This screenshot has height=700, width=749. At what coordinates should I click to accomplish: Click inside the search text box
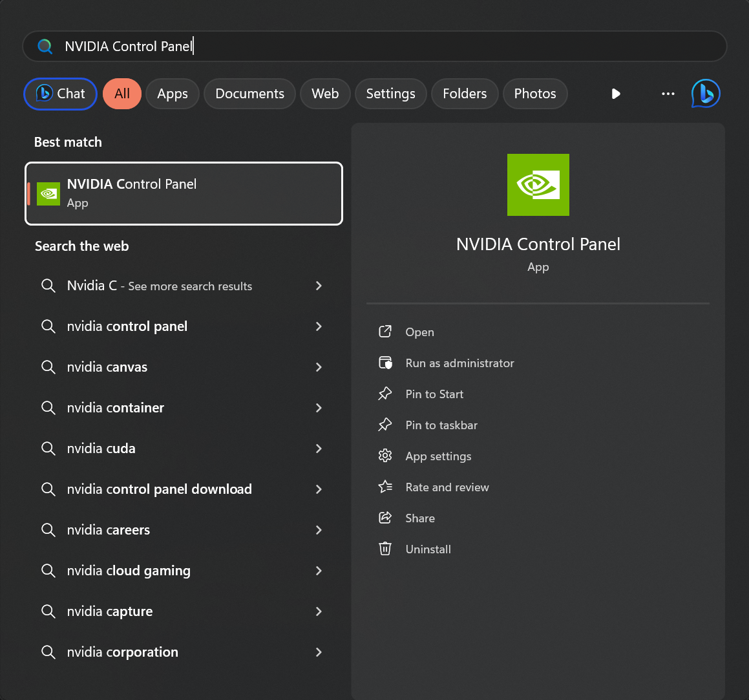click(x=375, y=47)
